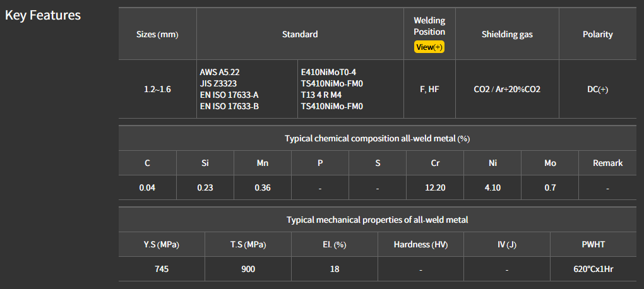Select the Welding Position header text
This screenshot has width=644, height=289.
429,26
